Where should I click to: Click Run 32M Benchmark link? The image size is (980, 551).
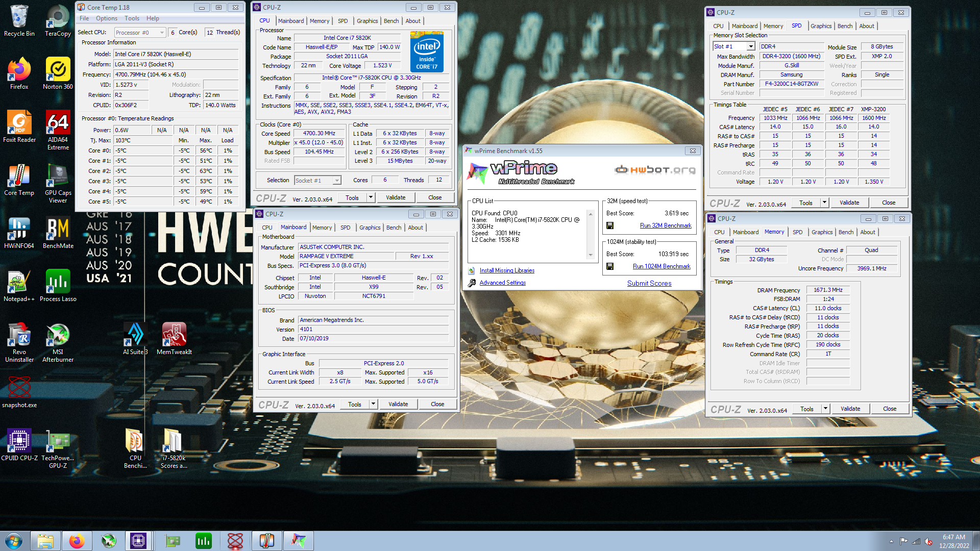[x=666, y=226]
